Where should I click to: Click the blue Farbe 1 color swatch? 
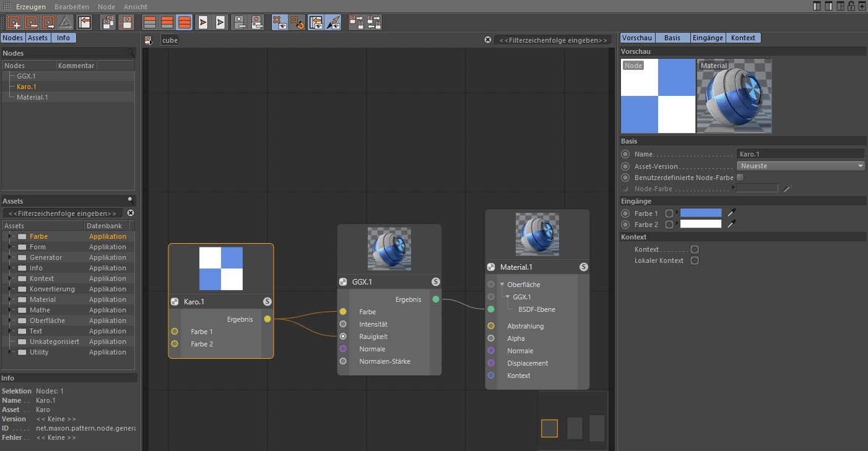(701, 213)
